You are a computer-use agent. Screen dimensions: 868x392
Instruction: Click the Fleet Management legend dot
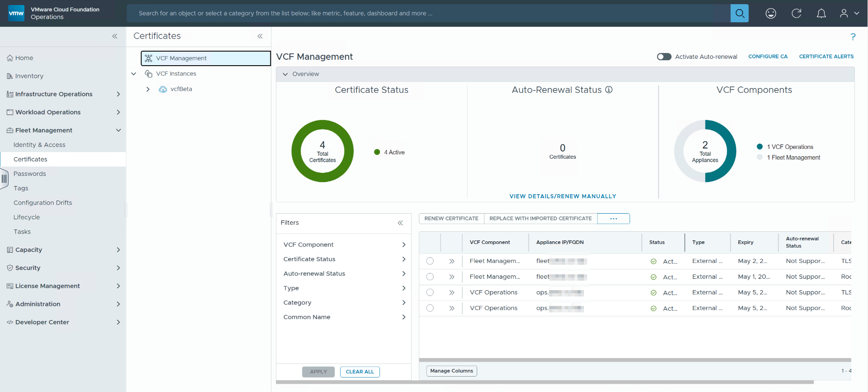[x=759, y=157]
